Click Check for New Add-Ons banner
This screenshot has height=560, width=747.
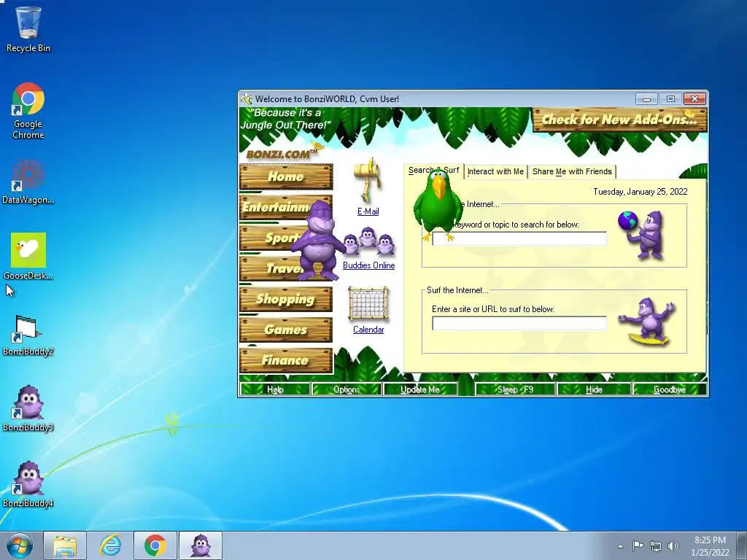pos(619,120)
